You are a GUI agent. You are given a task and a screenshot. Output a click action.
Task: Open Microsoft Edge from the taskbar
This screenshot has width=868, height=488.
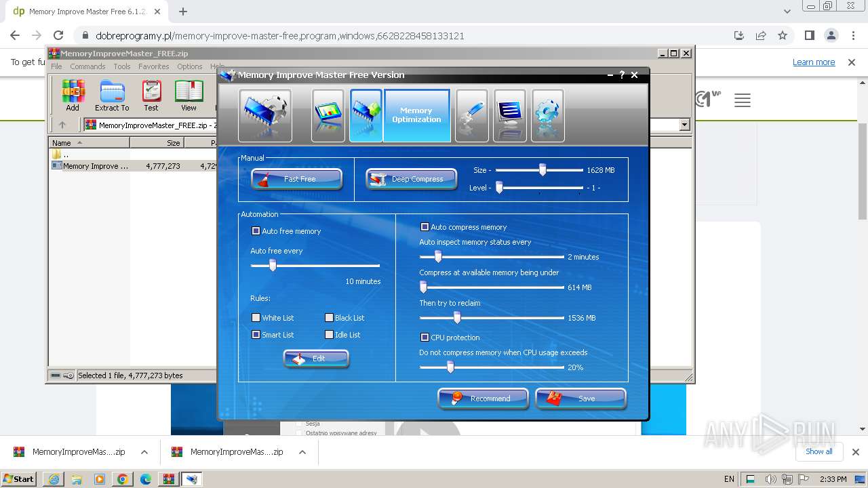click(146, 479)
